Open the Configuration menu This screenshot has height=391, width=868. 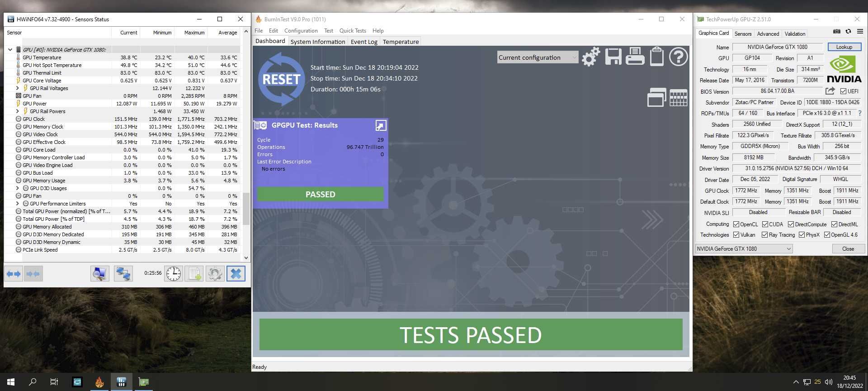tap(301, 31)
